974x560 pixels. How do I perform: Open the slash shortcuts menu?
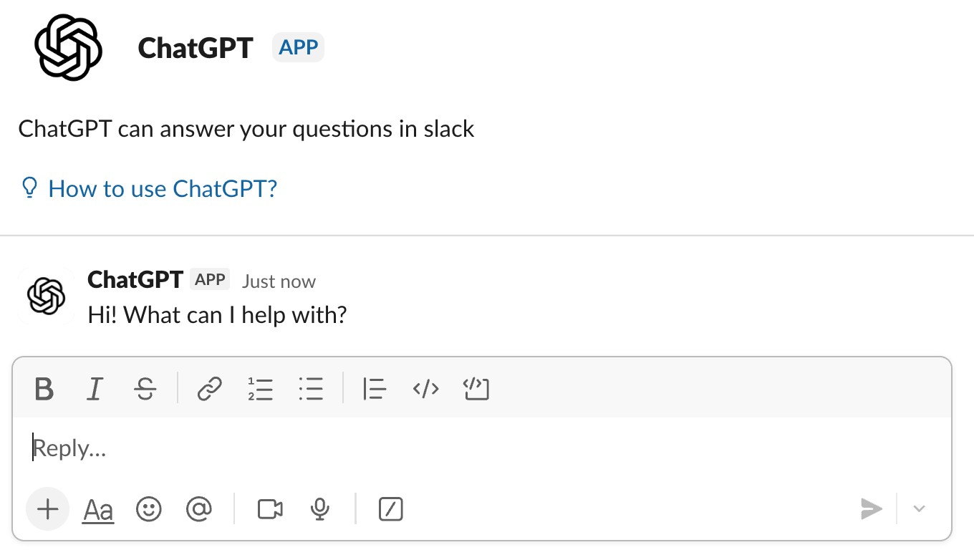click(391, 509)
